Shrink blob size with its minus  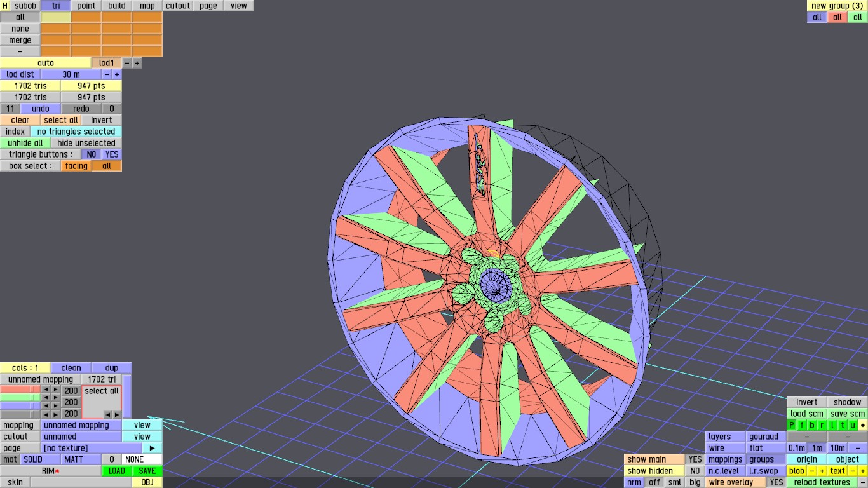tap(812, 471)
